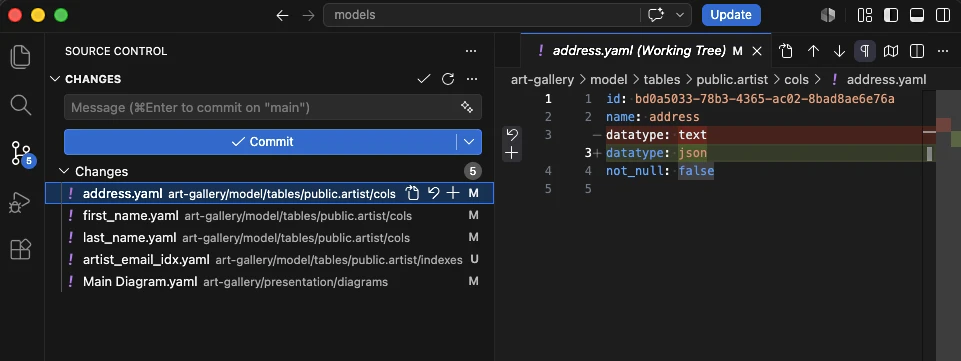Click cols in breadcrumb
The height and width of the screenshot is (361, 961).
point(797,80)
